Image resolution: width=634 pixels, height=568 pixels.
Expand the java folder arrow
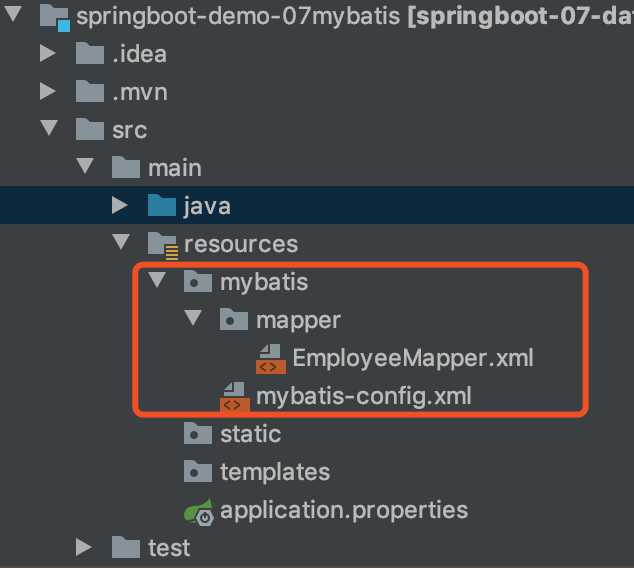coord(120,205)
